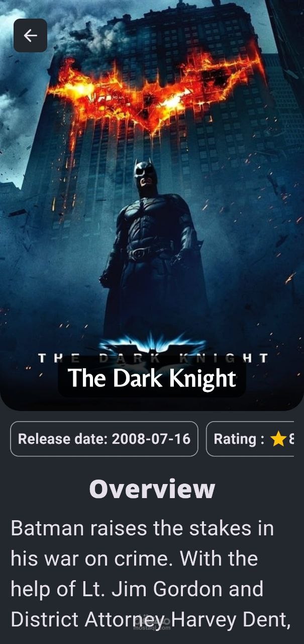The height and width of the screenshot is (644, 304).
Task: Go back using the arrow button
Action: [30, 35]
